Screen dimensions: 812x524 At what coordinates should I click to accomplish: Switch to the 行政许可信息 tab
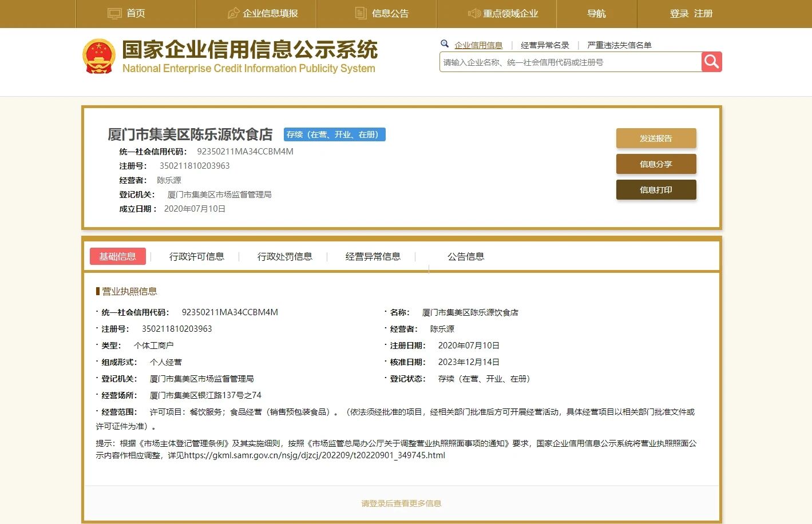coord(196,256)
